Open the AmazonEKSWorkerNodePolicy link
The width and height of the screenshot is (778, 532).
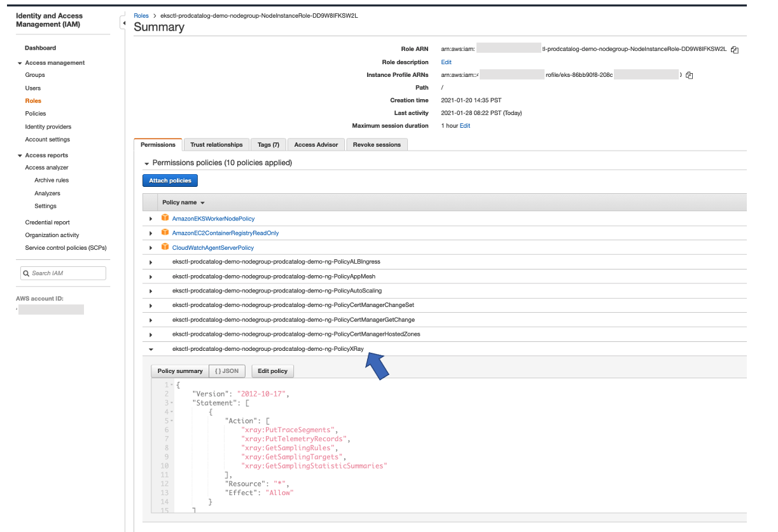pos(213,219)
